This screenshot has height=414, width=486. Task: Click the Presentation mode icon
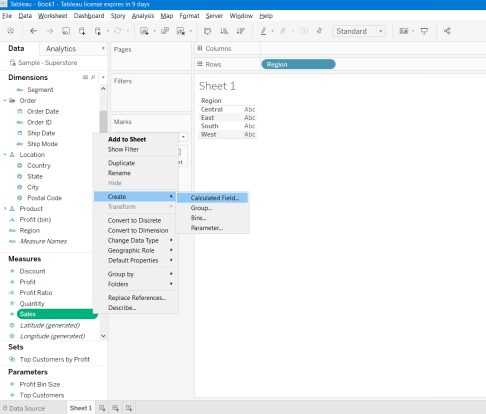coord(424,31)
